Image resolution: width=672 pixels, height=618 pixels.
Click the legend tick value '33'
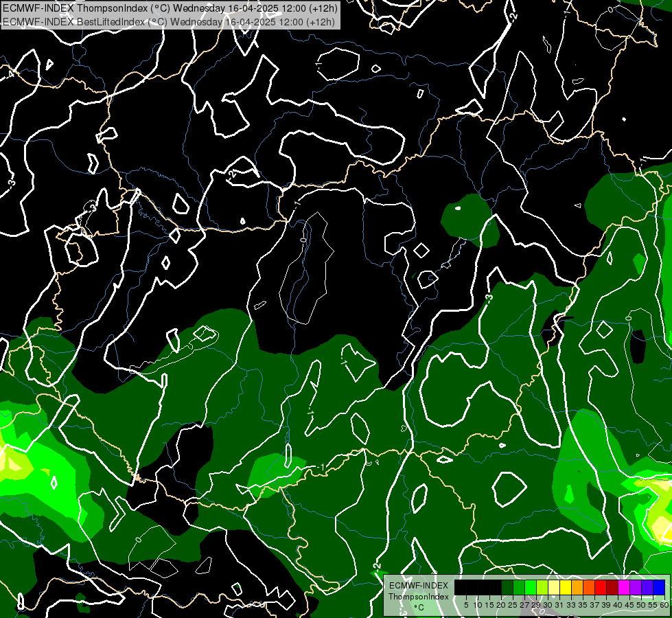click(571, 605)
